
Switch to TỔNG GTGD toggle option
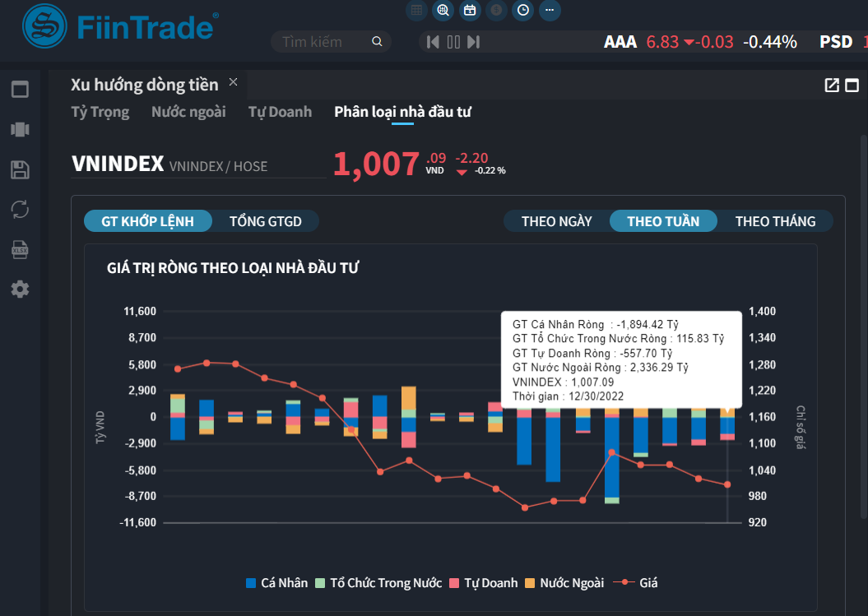click(x=265, y=221)
